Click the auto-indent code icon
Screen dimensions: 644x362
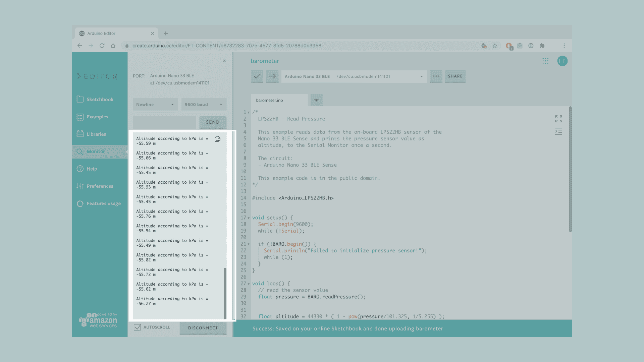(558, 131)
